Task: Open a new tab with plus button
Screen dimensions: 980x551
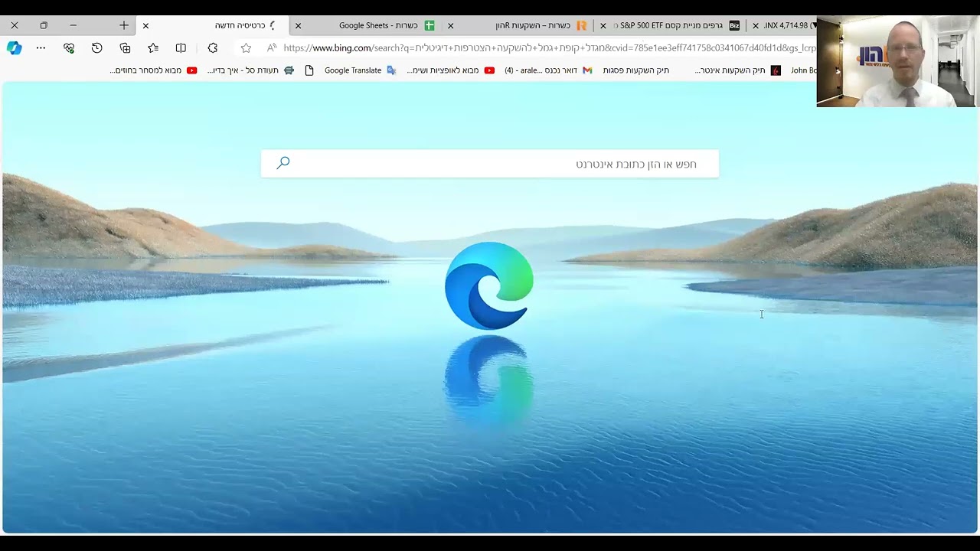Action: tap(124, 25)
